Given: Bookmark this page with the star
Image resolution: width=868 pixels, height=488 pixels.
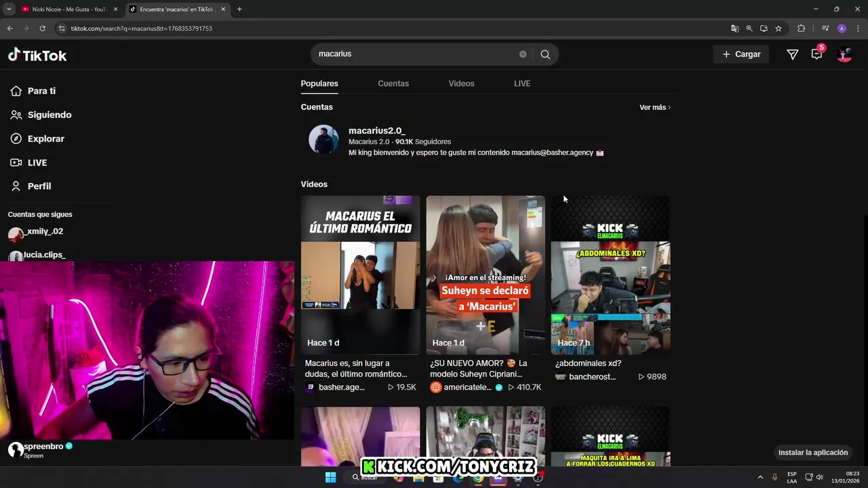Looking at the screenshot, I should pos(778,28).
